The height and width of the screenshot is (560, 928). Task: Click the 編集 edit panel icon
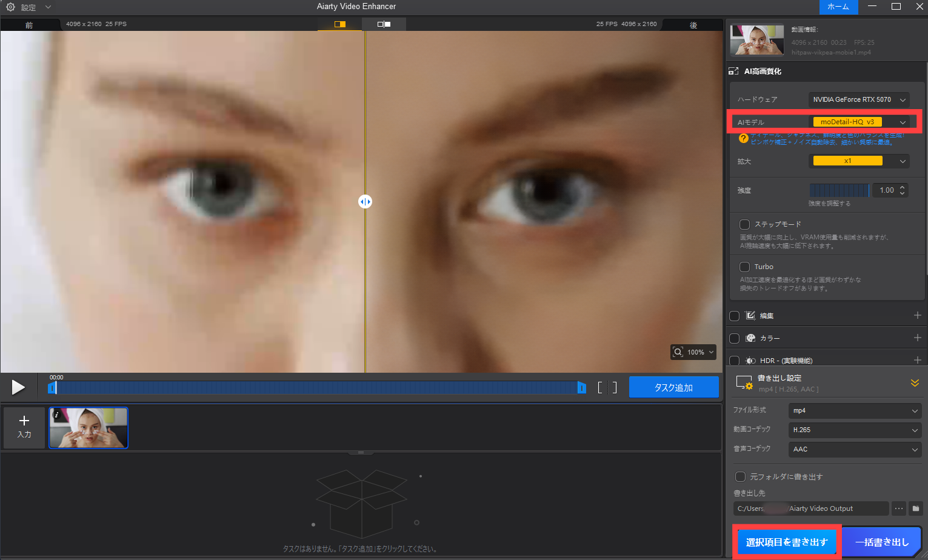[750, 315]
